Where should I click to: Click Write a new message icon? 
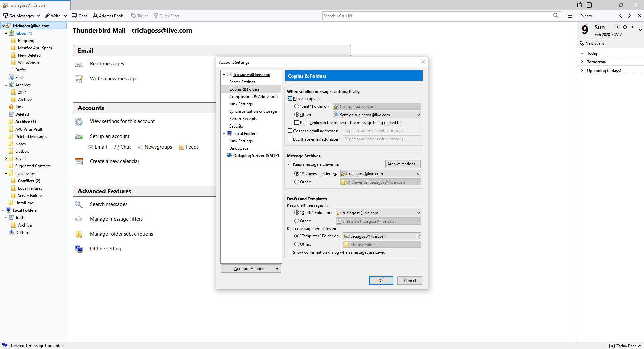[x=79, y=79]
